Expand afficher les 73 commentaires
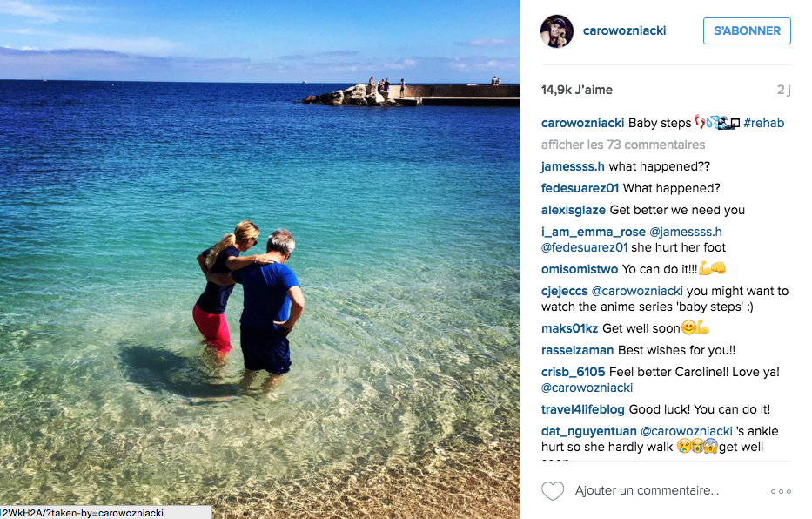Screen dimensions: 812x519 pyautogui.click(x=623, y=145)
